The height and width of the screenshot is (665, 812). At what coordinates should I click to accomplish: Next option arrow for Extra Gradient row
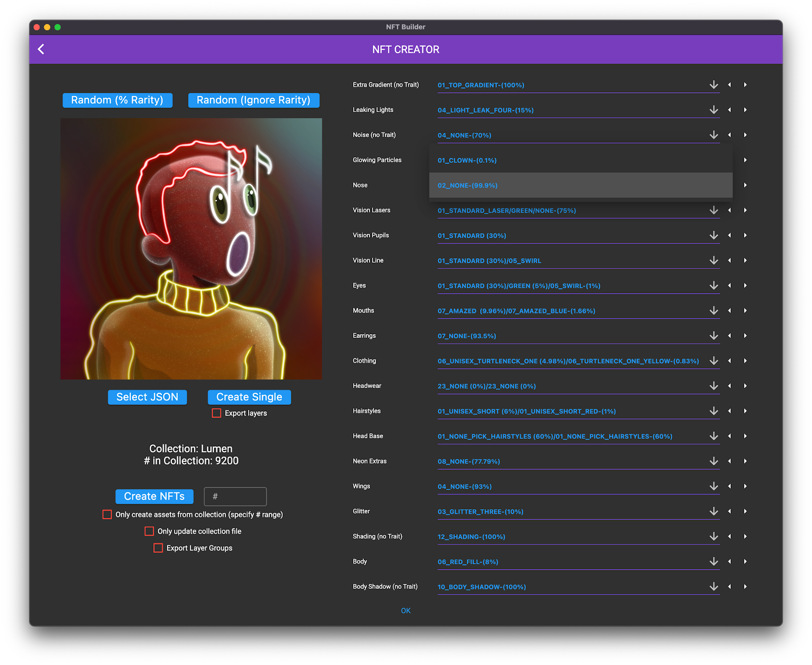pyautogui.click(x=745, y=85)
